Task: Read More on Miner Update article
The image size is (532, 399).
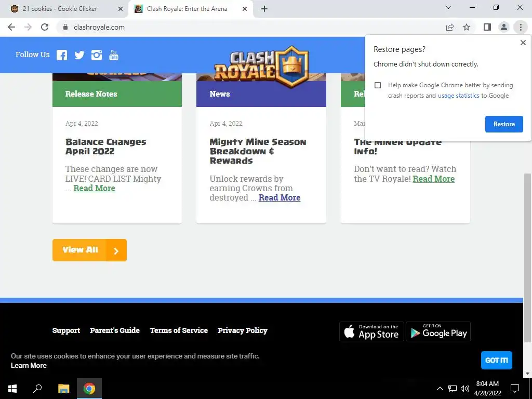Action: click(x=434, y=179)
